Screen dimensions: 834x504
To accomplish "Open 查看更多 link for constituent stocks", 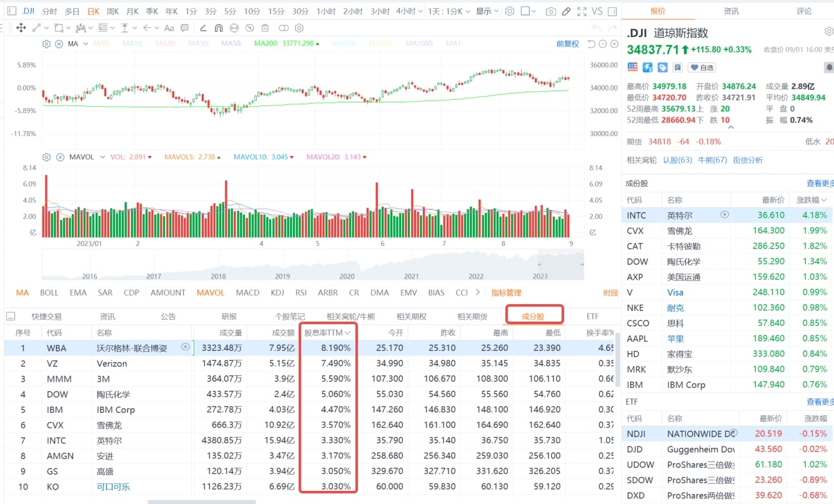I will point(820,182).
